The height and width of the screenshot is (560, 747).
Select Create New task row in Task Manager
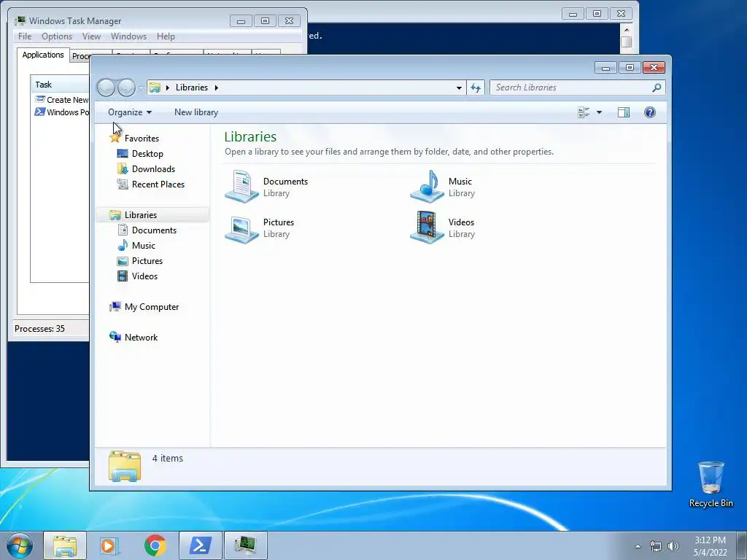[x=62, y=99]
